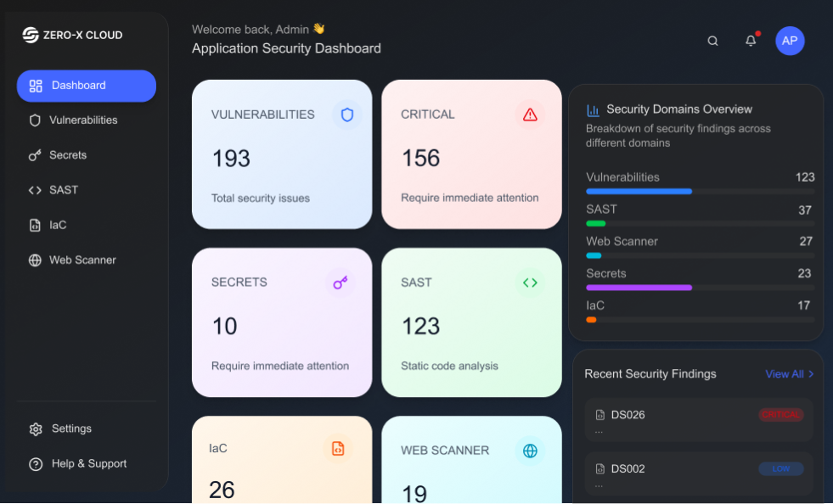
Task: Open Web Scanner in the sidebar
Action: tap(82, 260)
